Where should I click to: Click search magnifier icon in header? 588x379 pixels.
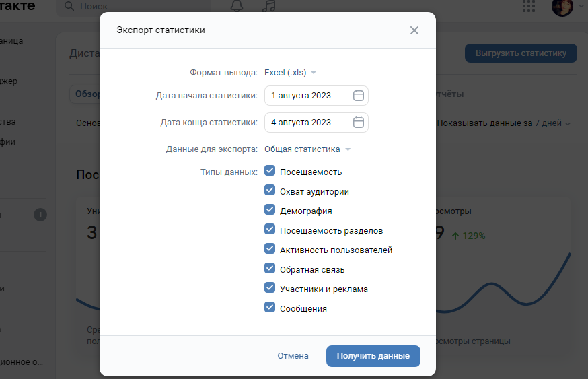69,6
